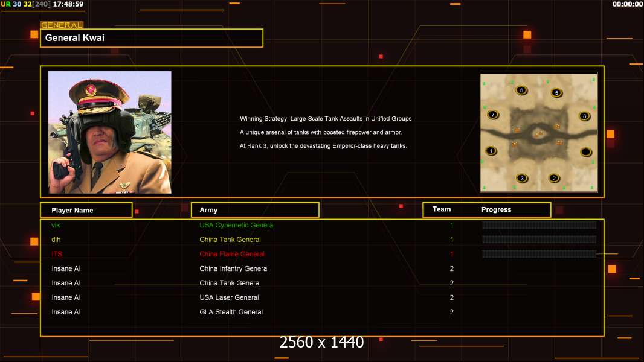644x362 pixels.
Task: Click Insane AI's China Tank General army
Action: click(x=230, y=283)
